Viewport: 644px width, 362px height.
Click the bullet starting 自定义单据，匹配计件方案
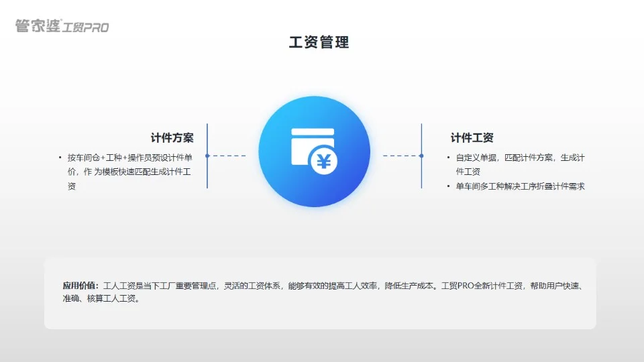pyautogui.click(x=516, y=165)
